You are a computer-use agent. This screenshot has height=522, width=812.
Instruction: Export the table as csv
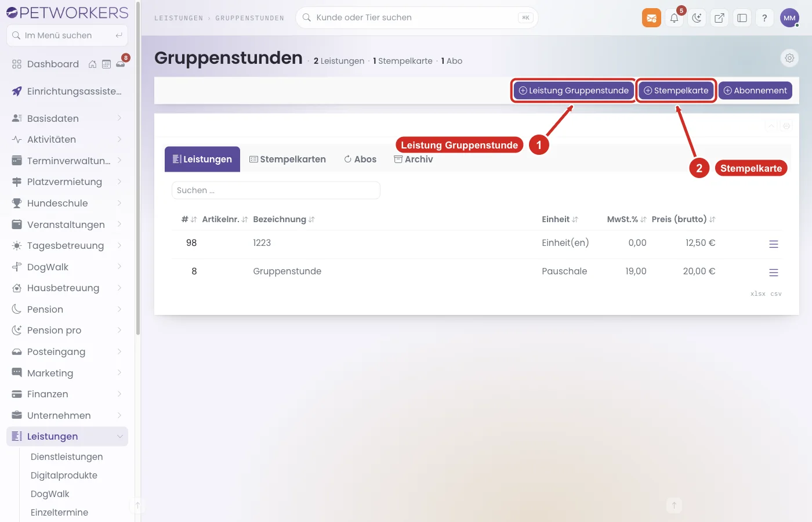coord(776,294)
